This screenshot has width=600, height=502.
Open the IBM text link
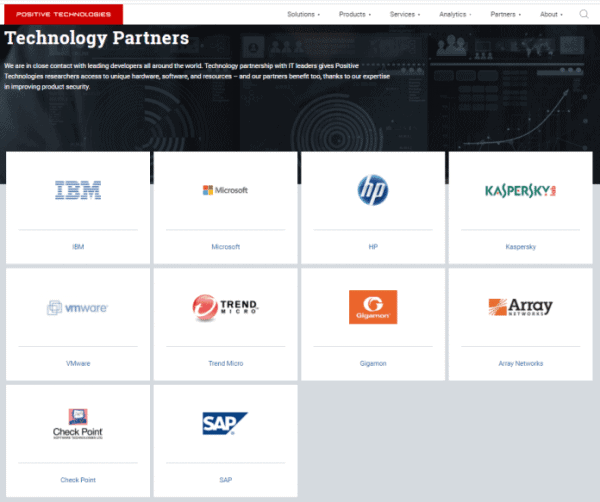(78, 247)
